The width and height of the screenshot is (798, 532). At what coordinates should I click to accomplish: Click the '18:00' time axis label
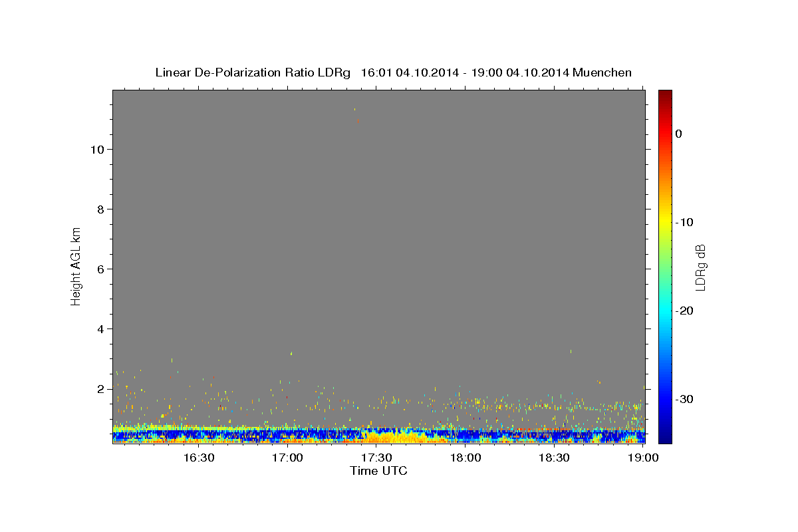point(465,458)
